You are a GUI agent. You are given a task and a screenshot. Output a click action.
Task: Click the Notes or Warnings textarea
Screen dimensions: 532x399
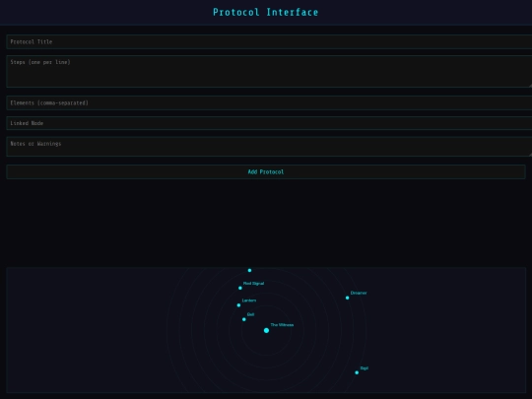pyautogui.click(x=269, y=147)
